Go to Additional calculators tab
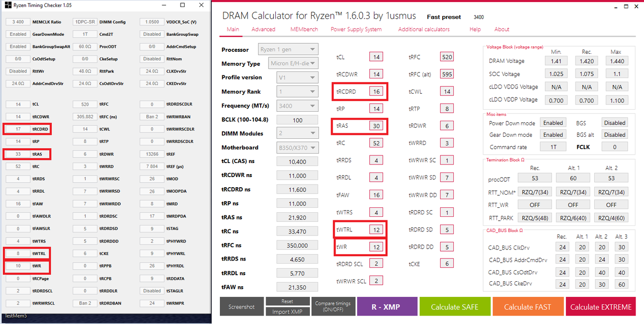 pos(424,29)
